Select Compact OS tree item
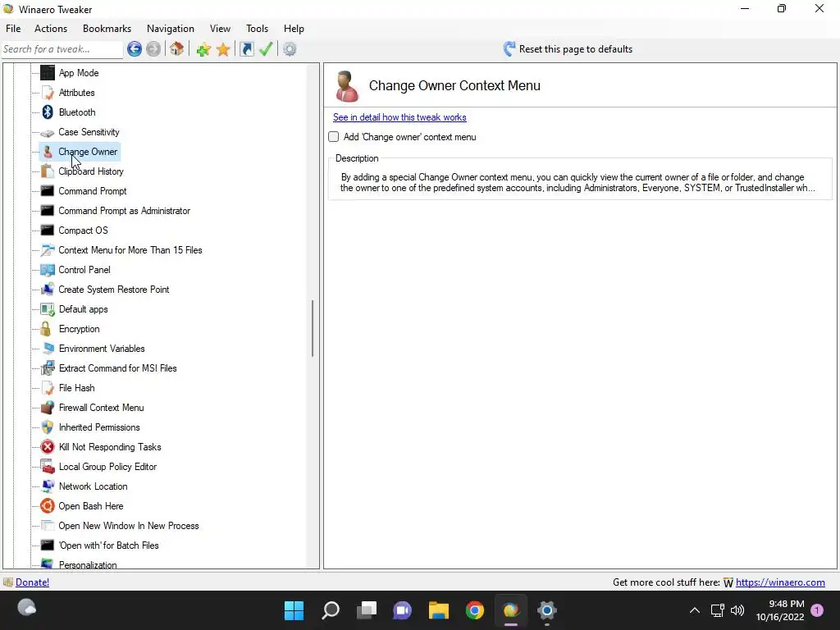Screen dimensions: 840x630 coord(83,231)
